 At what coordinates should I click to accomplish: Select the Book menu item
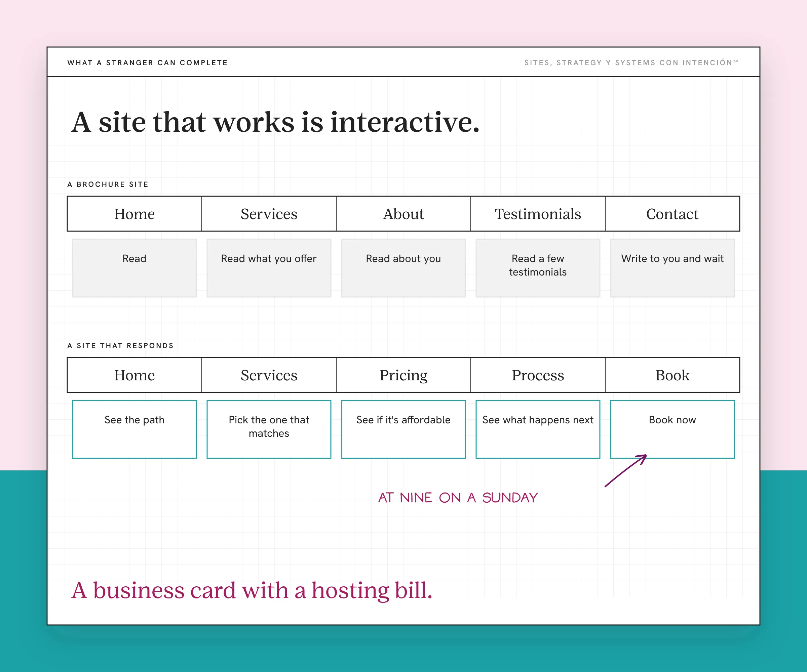tap(672, 375)
